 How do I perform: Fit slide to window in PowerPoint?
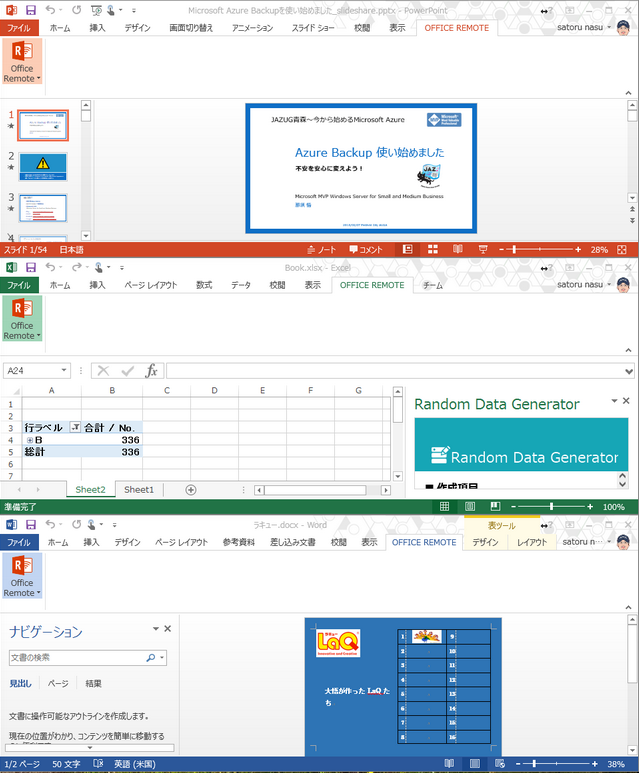622,249
